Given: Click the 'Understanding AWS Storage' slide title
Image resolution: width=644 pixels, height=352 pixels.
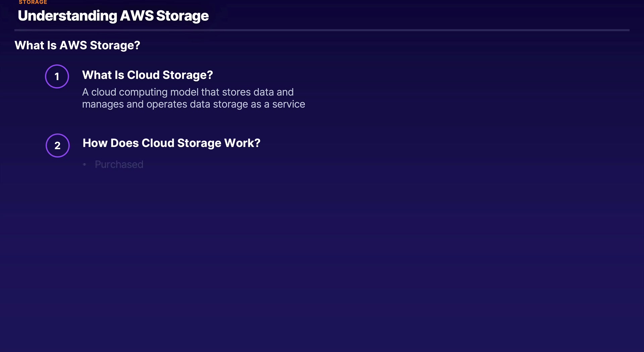Looking at the screenshot, I should 113,16.
